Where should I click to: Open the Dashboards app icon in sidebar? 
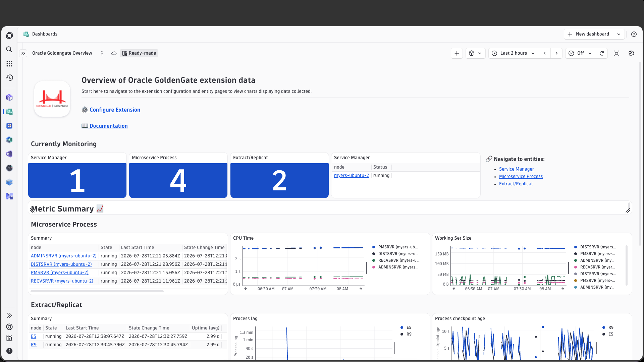pyautogui.click(x=9, y=112)
